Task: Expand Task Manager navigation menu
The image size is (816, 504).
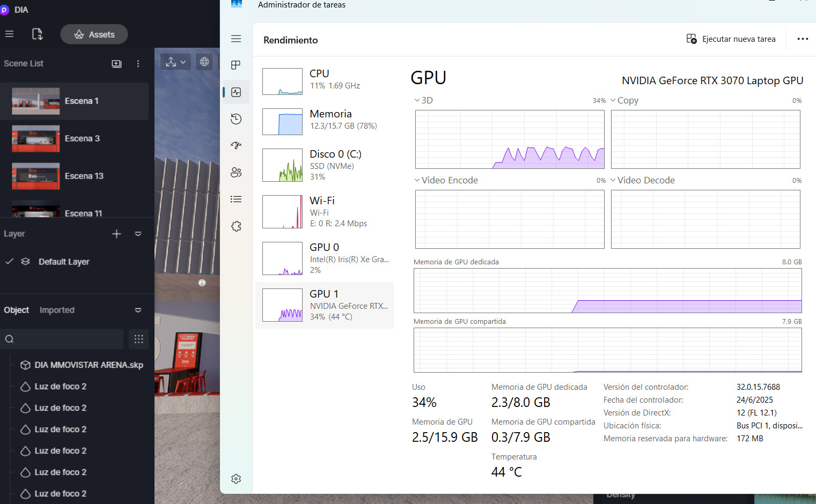Action: (x=236, y=39)
